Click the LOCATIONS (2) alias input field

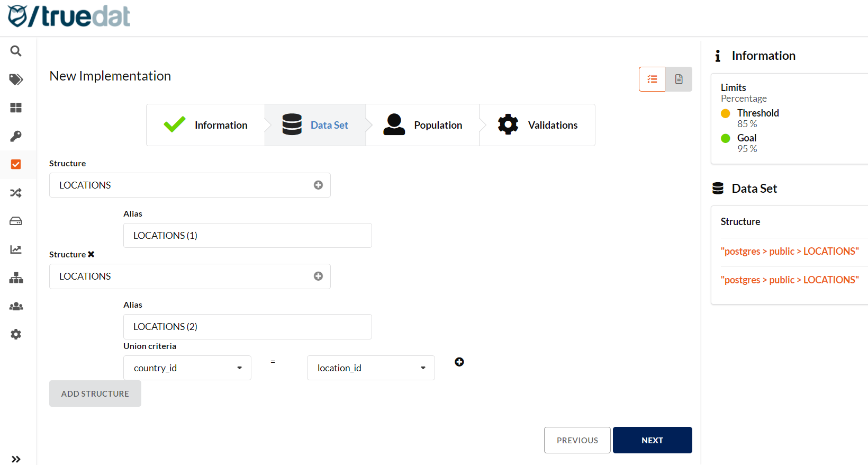point(247,327)
